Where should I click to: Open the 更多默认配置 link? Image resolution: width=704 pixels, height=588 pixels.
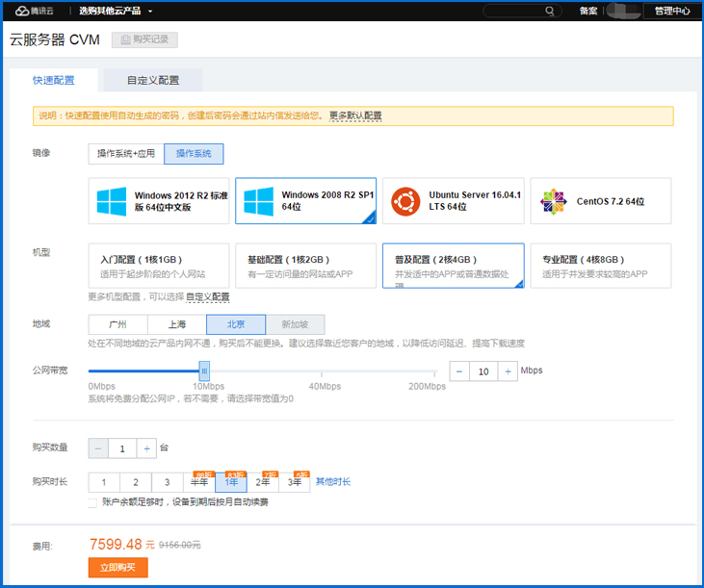pyautogui.click(x=355, y=115)
